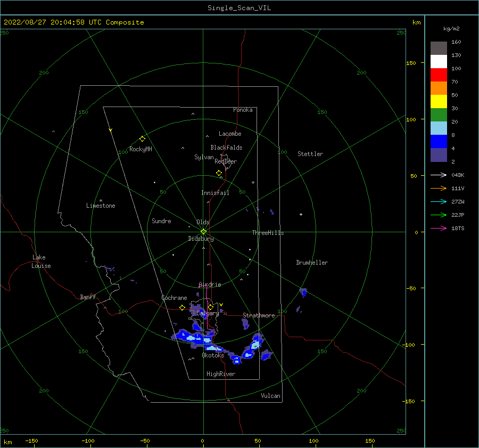Click the Single_Scan_VIL title text

click(239, 8)
